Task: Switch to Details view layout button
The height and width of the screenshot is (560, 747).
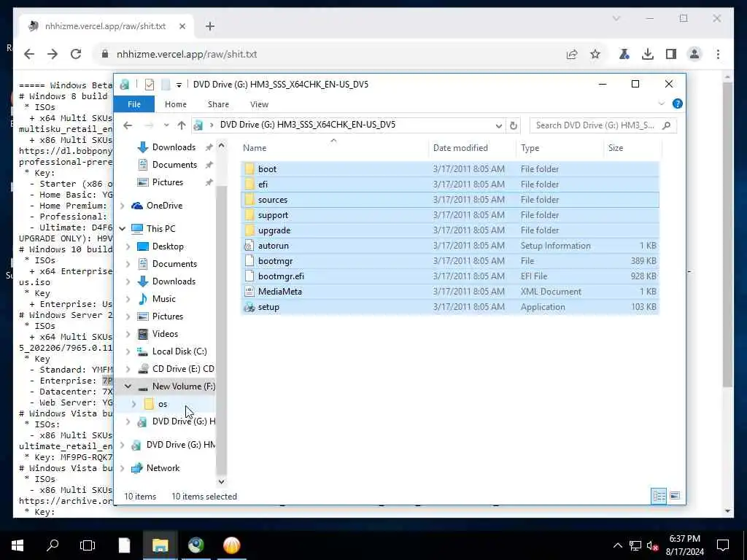Action: [x=659, y=496]
